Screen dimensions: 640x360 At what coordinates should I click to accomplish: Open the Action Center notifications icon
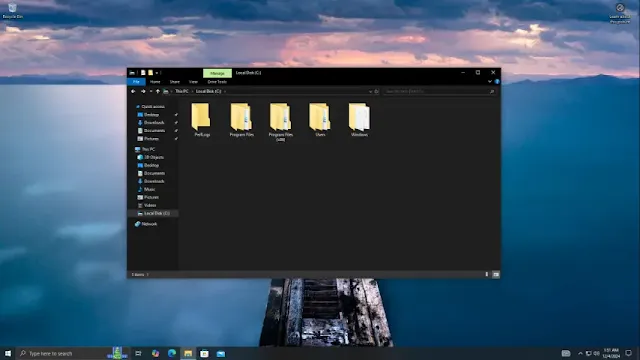pyautogui.click(x=629, y=353)
